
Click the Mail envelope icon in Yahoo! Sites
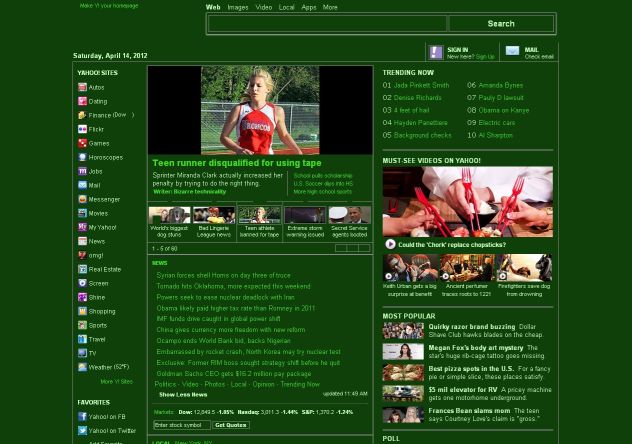click(x=82, y=185)
